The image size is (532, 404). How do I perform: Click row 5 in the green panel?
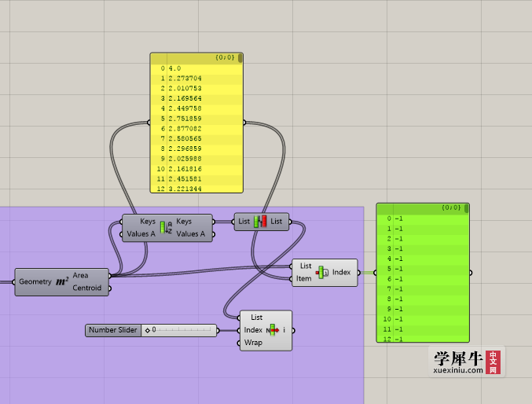tap(423, 269)
